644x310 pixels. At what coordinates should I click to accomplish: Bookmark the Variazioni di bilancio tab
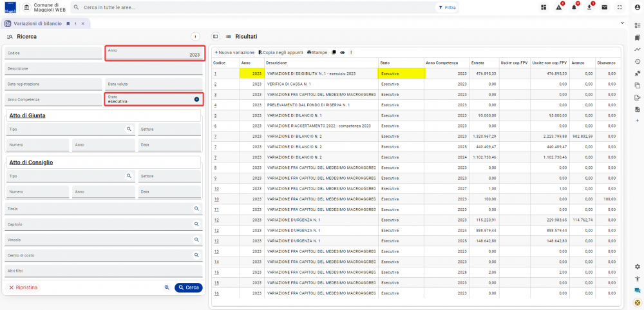pyautogui.click(x=68, y=24)
